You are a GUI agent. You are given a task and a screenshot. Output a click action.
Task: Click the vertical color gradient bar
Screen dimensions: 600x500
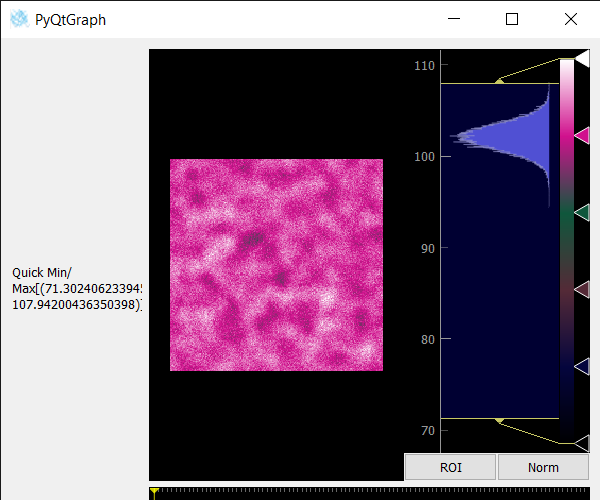pos(567,251)
